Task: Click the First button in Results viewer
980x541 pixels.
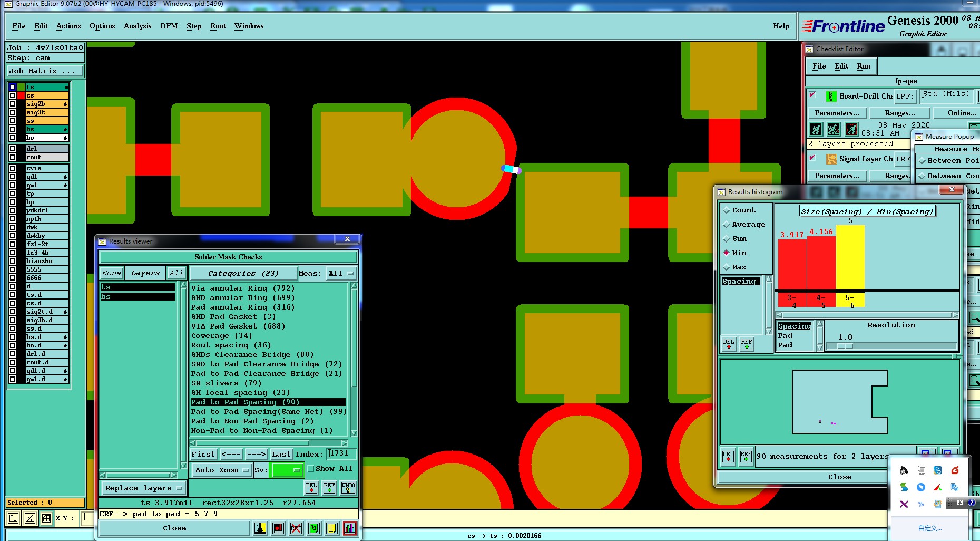Action: pos(203,454)
